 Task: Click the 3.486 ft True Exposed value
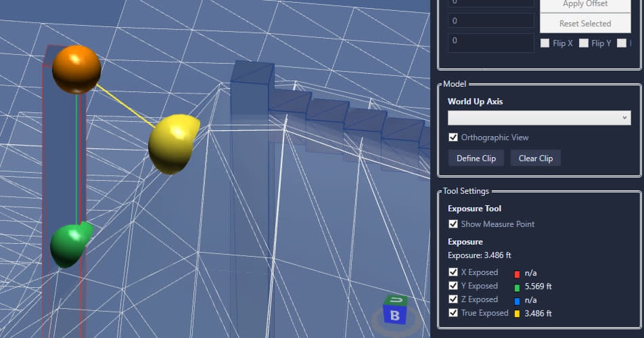pyautogui.click(x=538, y=314)
